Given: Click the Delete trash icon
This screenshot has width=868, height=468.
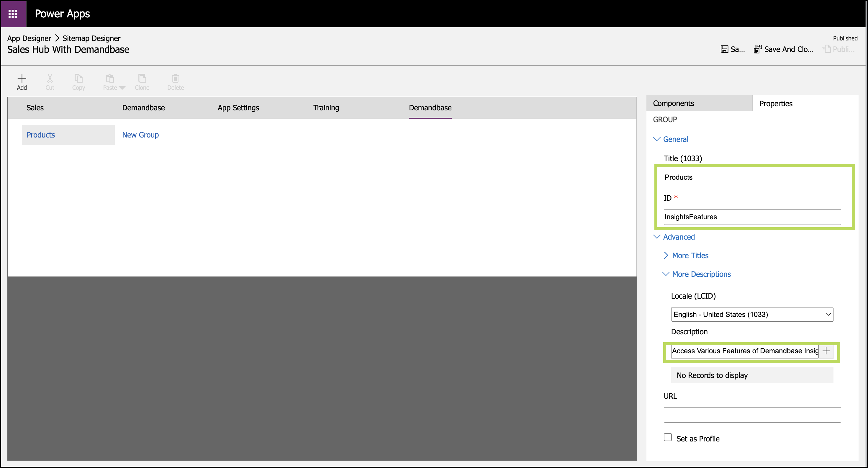Looking at the screenshot, I should pos(175,78).
